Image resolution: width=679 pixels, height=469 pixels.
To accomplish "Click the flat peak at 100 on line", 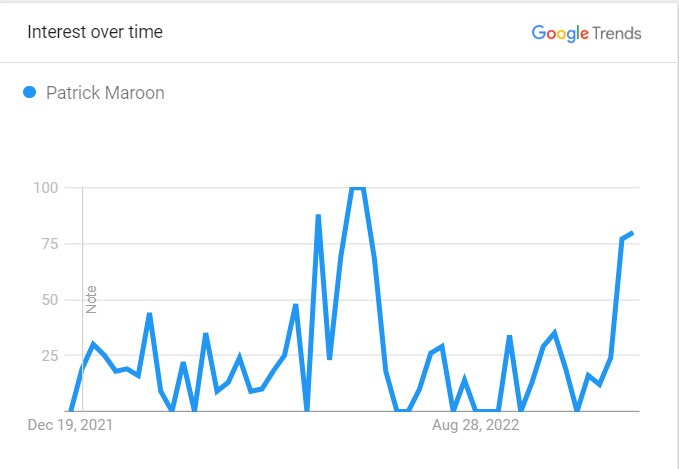I will (x=358, y=188).
